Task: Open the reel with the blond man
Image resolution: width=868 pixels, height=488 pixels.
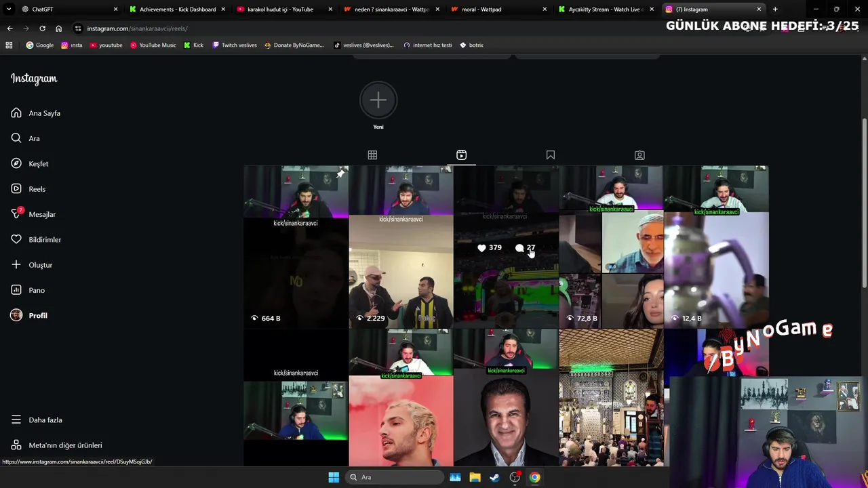Action: [x=401, y=399]
